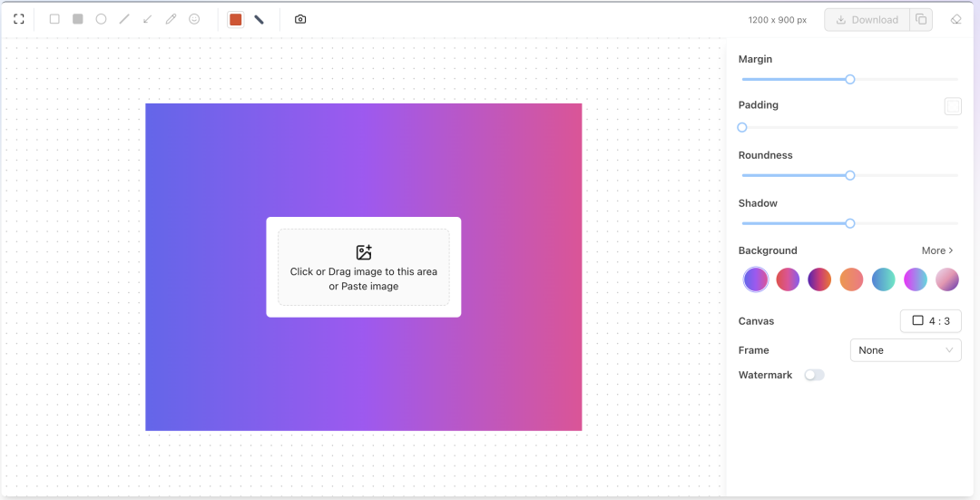Click the camera screenshot icon
Viewport: 980px width, 500px height.
click(x=300, y=19)
